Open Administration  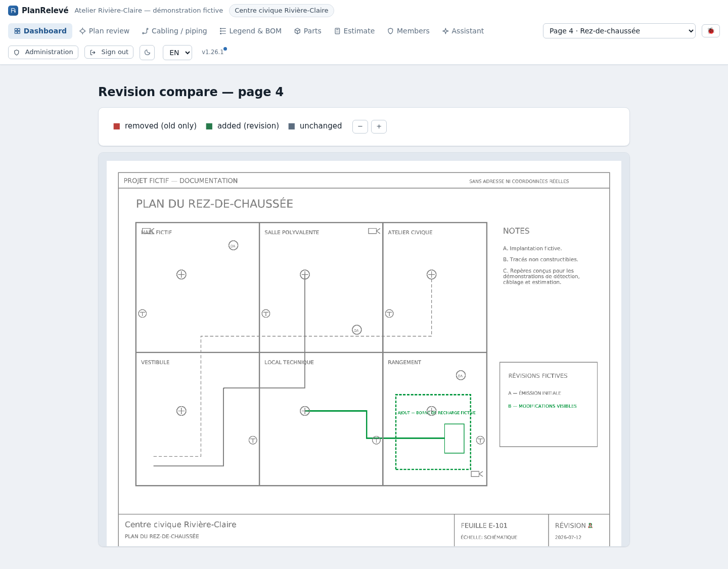[x=43, y=52]
